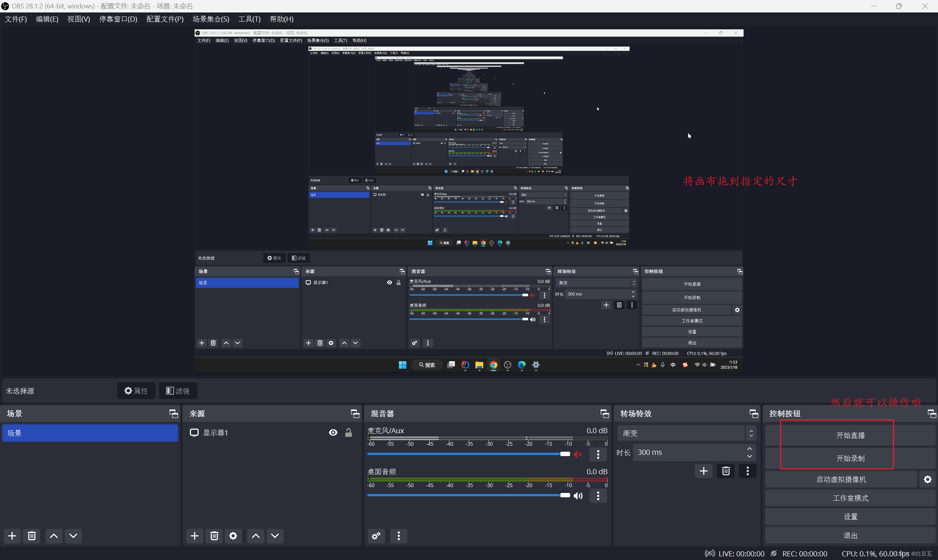Select 场景 item in scenes list

coord(90,433)
